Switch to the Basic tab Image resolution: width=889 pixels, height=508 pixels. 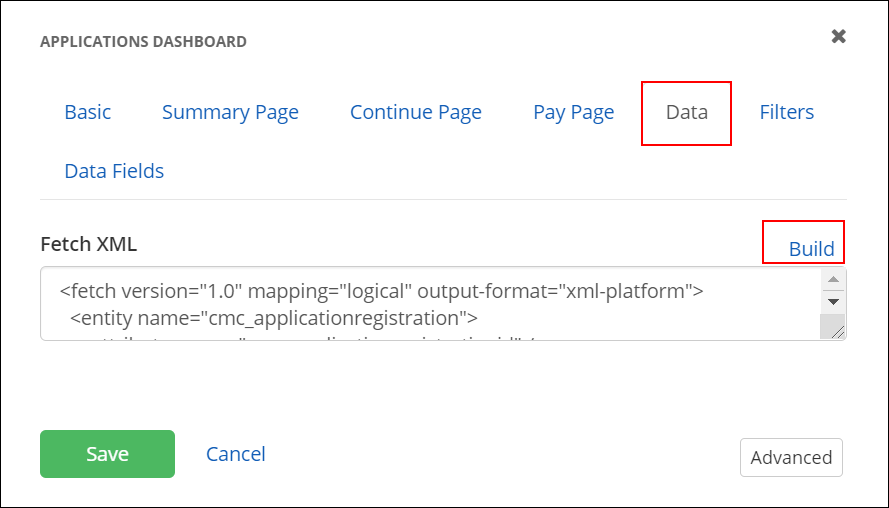[88, 112]
